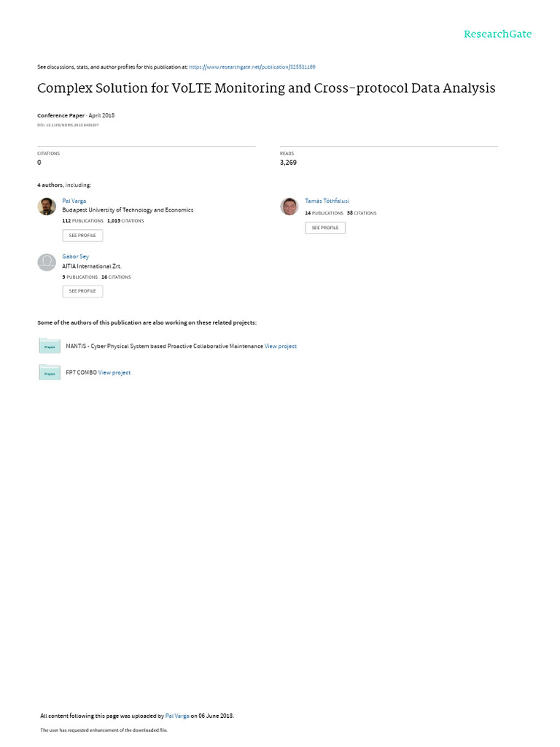Open View project link for FP7 COMBO

point(114,373)
